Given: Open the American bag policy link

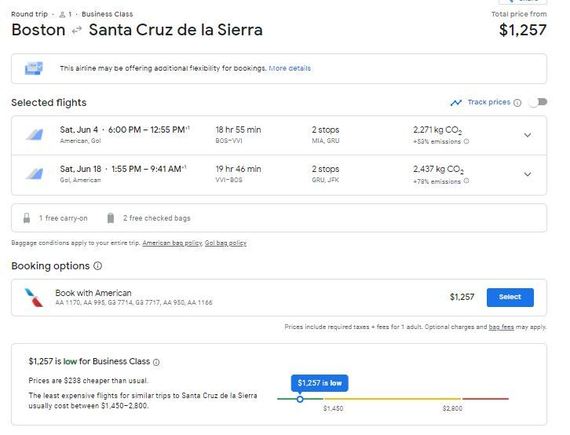Looking at the screenshot, I should coord(172,243).
